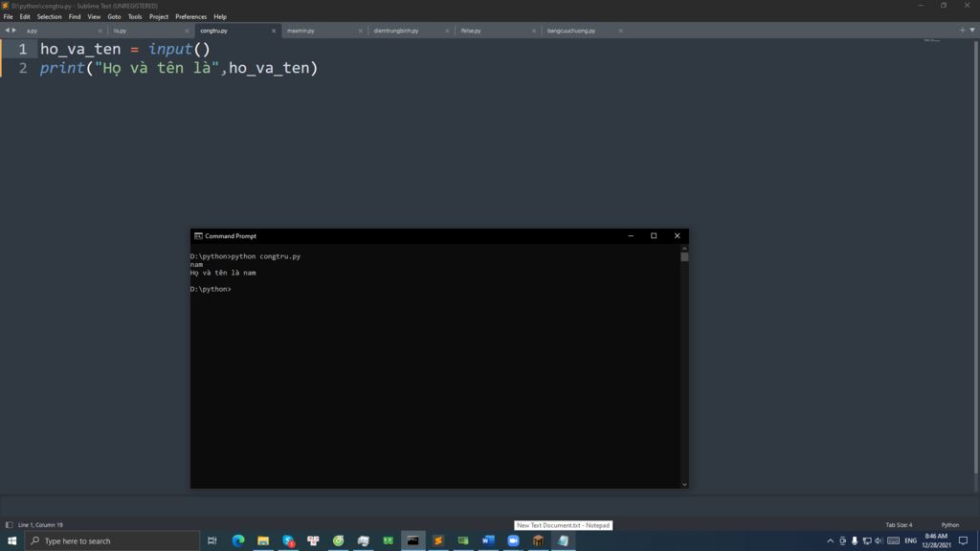Click the print statement on line 2
The height and width of the screenshot is (551, 980).
point(179,68)
